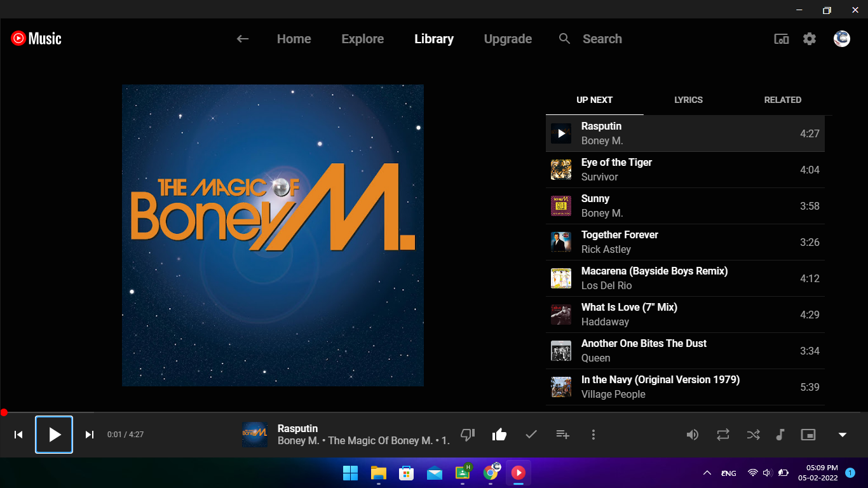Viewport: 868px width, 488px height.
Task: Open the Library section
Action: [434, 39]
